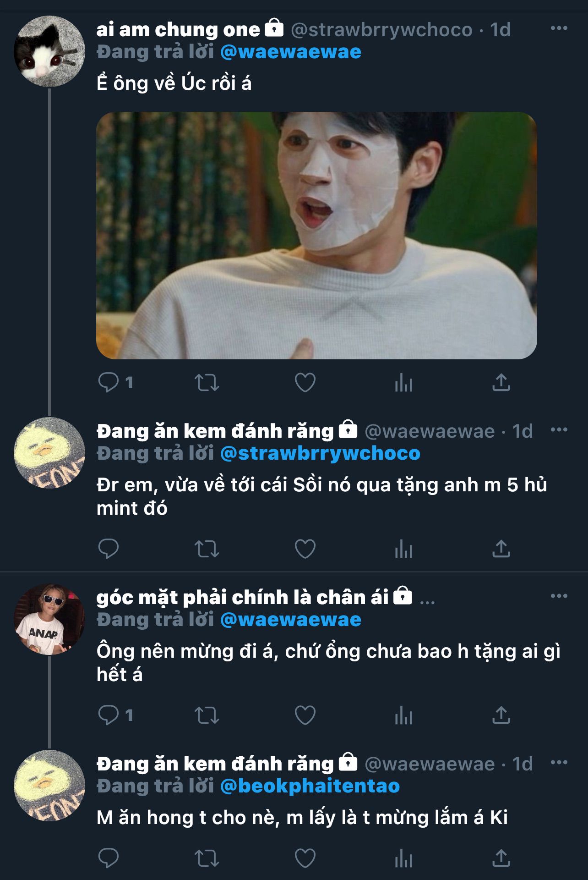
Task: Retweet the "Ông nên mừng đi á" tweet
Action: pyautogui.click(x=207, y=715)
